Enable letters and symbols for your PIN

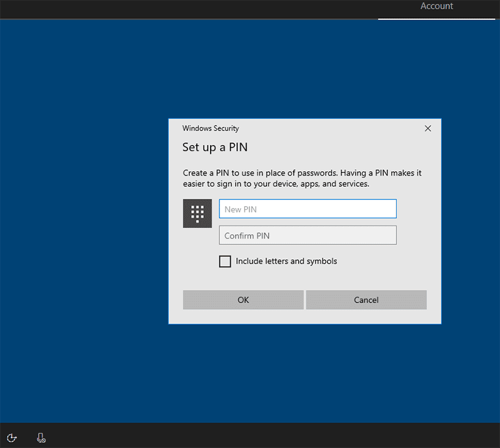tap(225, 261)
